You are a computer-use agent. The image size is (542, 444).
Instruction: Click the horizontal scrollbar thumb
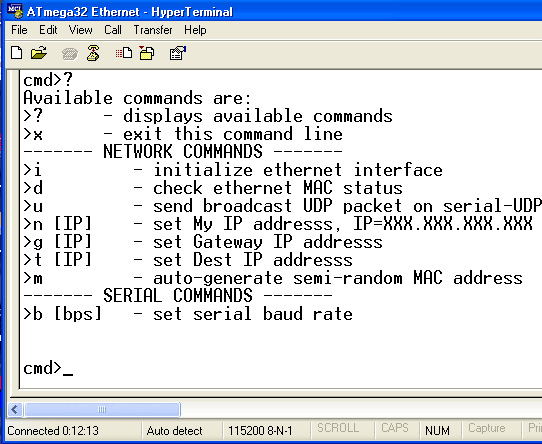pos(102,410)
